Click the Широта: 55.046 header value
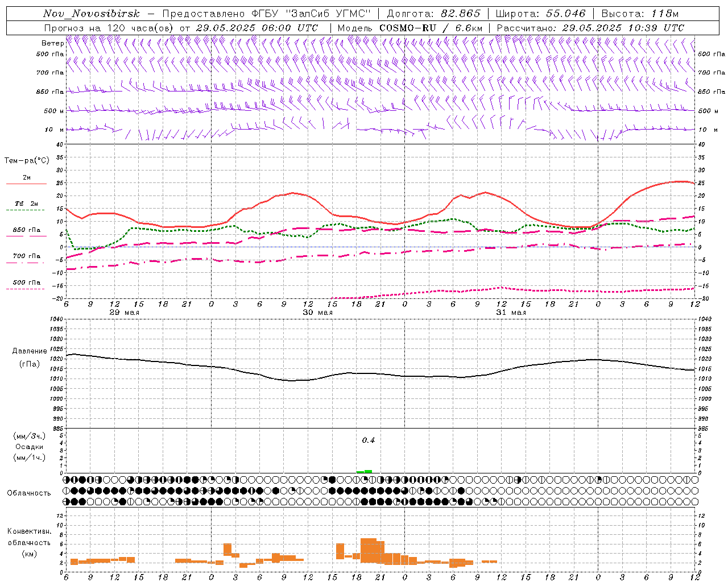The image size is (728, 582). (x=540, y=14)
